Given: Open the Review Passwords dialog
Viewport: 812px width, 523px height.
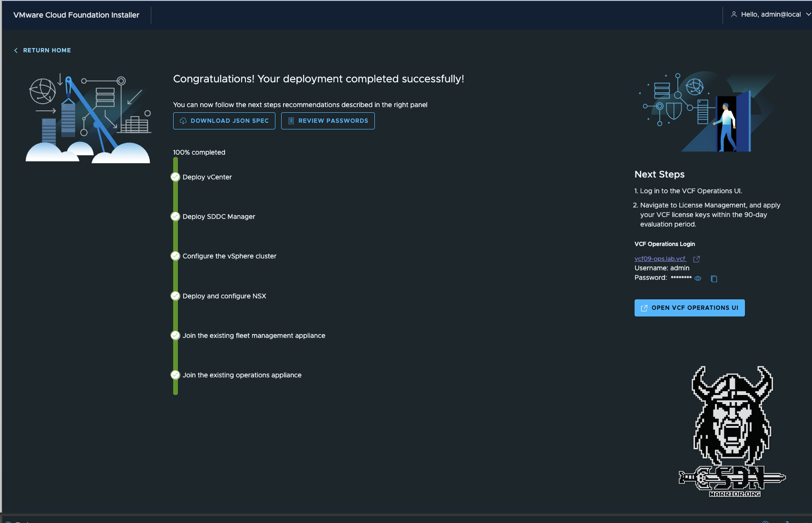Looking at the screenshot, I should point(328,121).
